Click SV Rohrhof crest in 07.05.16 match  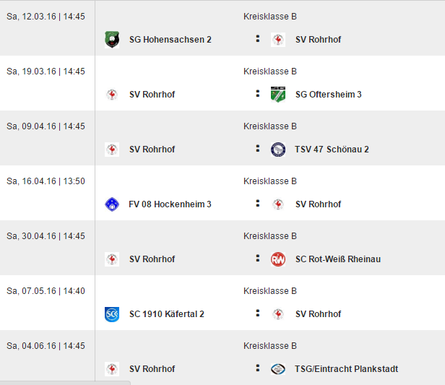(278, 314)
